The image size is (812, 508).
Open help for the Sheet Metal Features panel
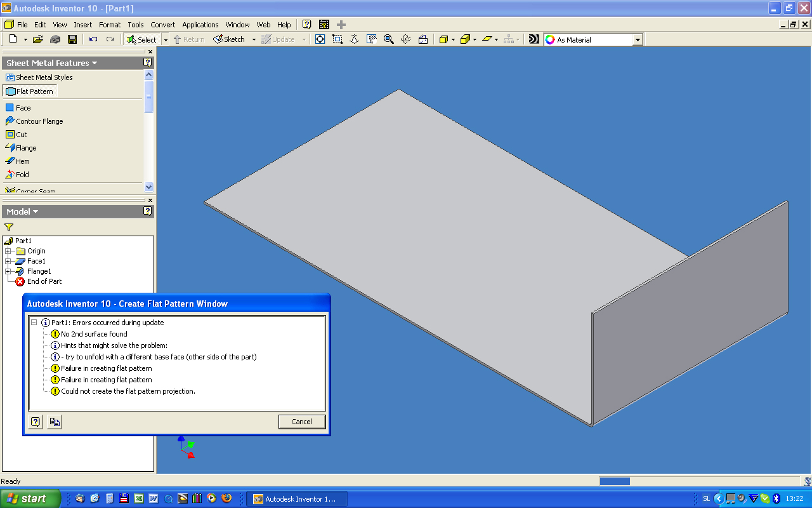148,63
